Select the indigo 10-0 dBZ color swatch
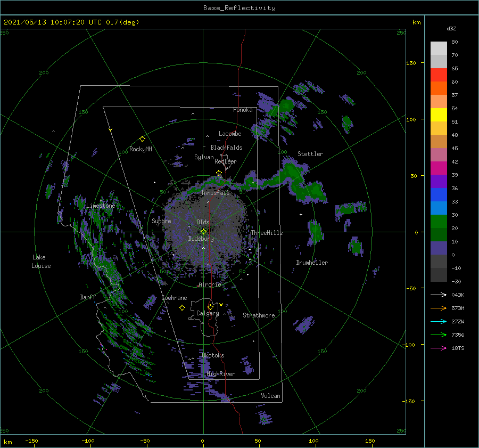The image size is (479, 448). (x=439, y=248)
